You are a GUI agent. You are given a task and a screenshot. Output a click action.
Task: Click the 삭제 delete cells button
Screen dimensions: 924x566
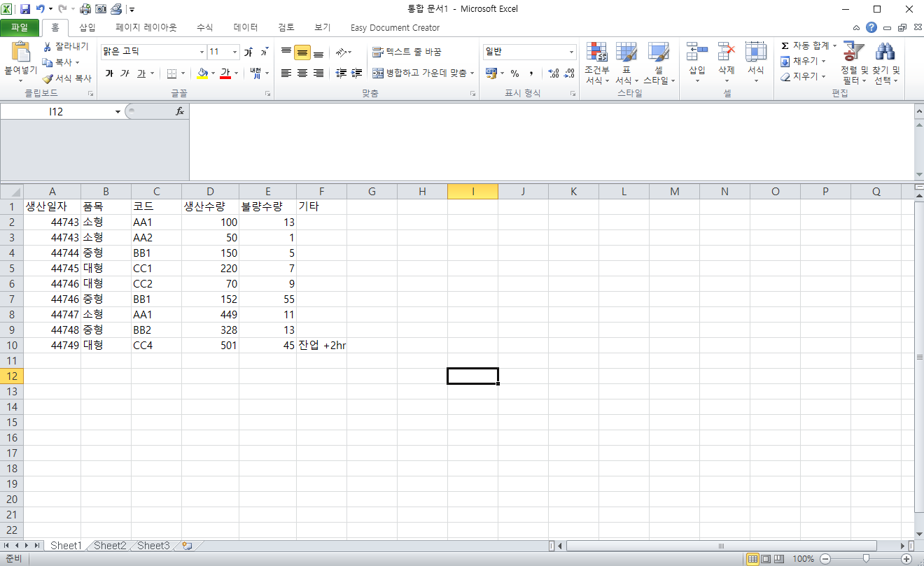tap(727, 63)
